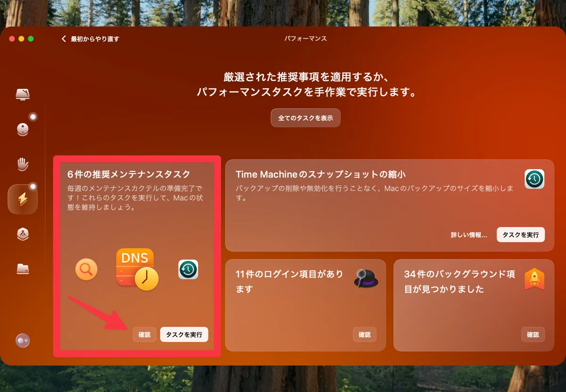Click the rocket icon on background items card

pos(534,279)
